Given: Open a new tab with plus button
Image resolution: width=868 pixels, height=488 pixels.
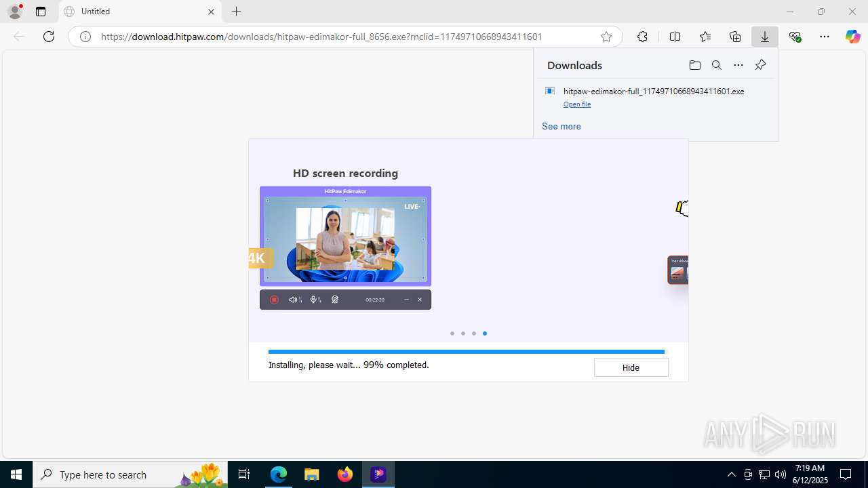Looking at the screenshot, I should [x=236, y=12].
